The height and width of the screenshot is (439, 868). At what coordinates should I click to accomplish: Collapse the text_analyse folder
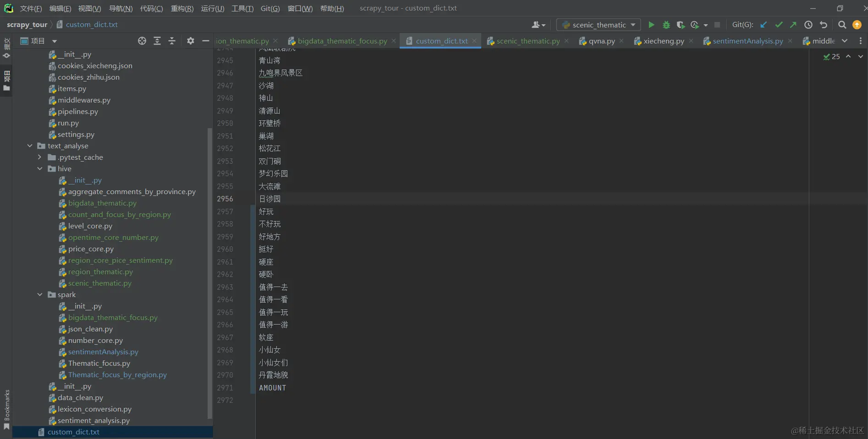30,146
